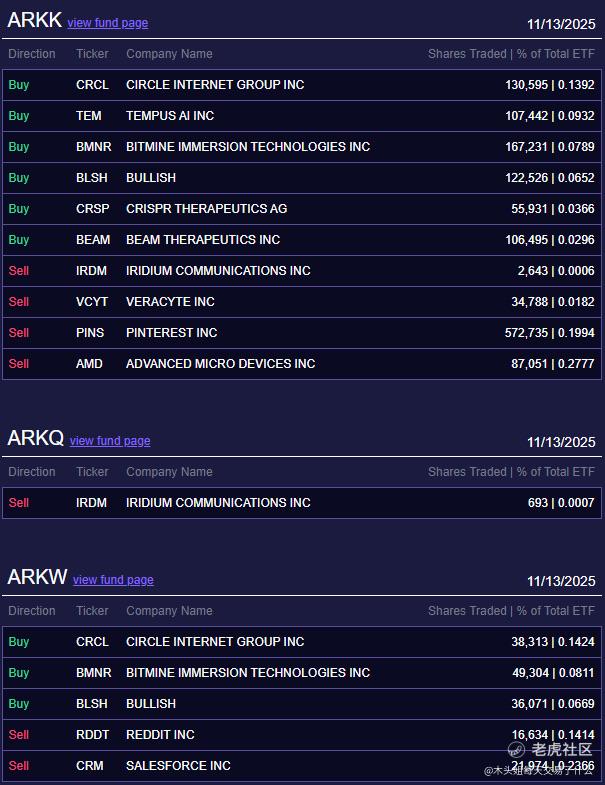This screenshot has height=785, width=605.
Task: Select PINS ticker row
Action: [x=302, y=333]
